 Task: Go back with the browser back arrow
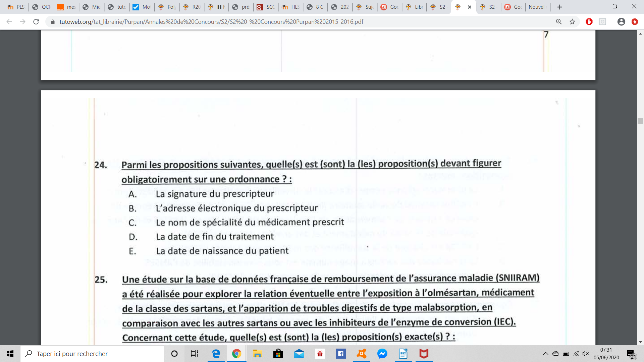[9, 22]
